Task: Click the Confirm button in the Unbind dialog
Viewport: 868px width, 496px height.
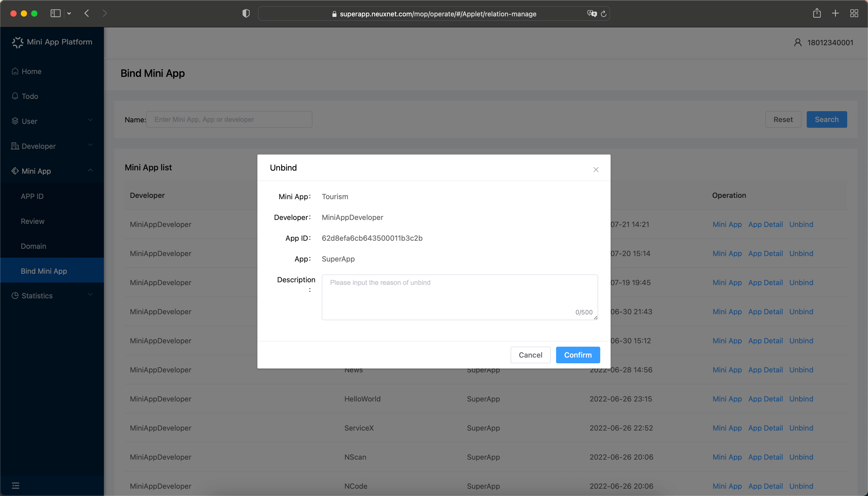Action: [x=578, y=355]
